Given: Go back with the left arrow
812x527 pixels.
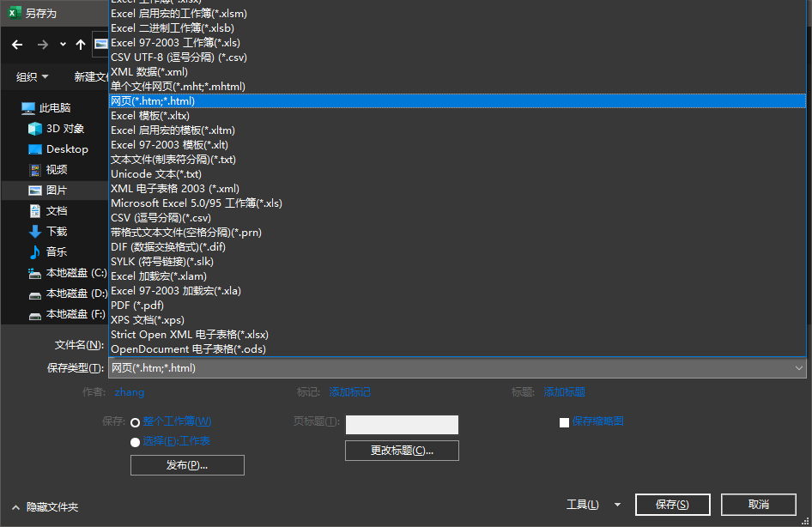Looking at the screenshot, I should [17, 45].
